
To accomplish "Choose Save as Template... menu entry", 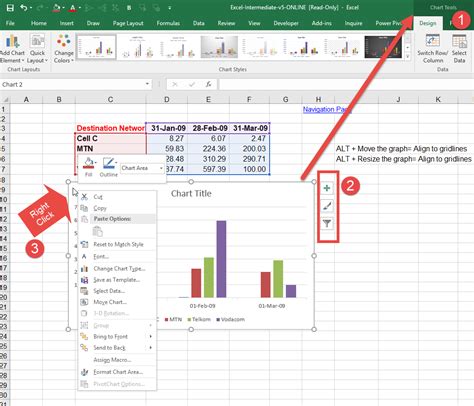I will 117,280.
